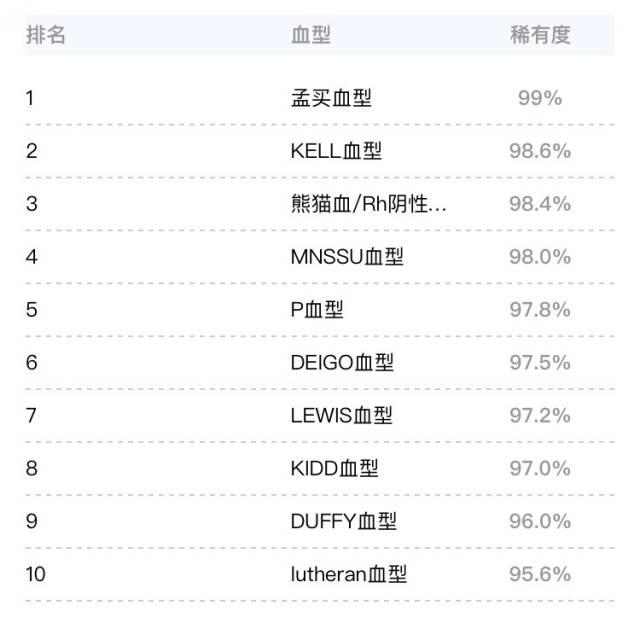Select the LEWIS血型 entry

(x=341, y=416)
